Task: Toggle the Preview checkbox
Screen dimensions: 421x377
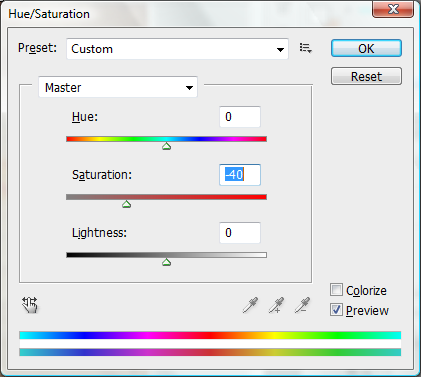Action: tap(336, 310)
